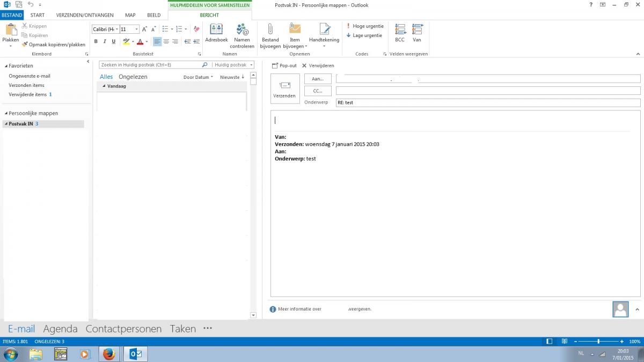The width and height of the screenshot is (644, 362).
Task: Collapse the Persoonlijke mappen tree
Action: (x=6, y=113)
